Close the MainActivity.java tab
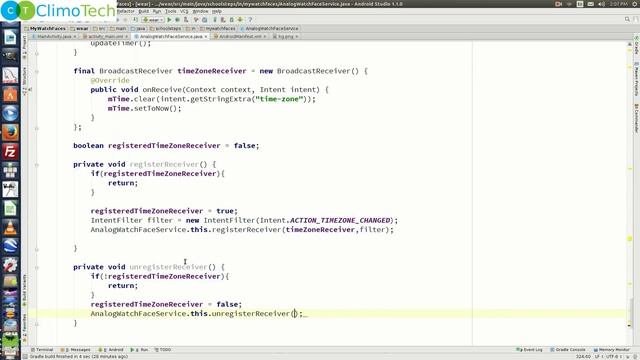Screen dimensions: 640x360 click(75, 37)
